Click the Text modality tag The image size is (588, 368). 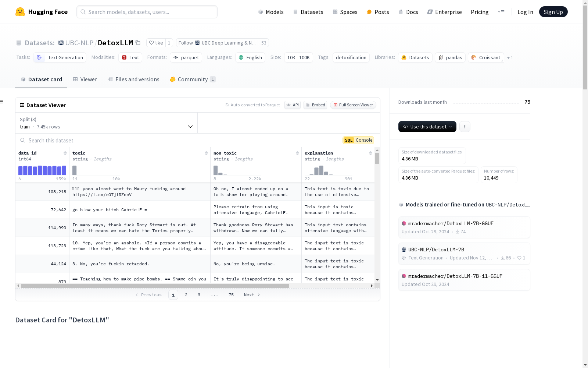tap(130, 57)
